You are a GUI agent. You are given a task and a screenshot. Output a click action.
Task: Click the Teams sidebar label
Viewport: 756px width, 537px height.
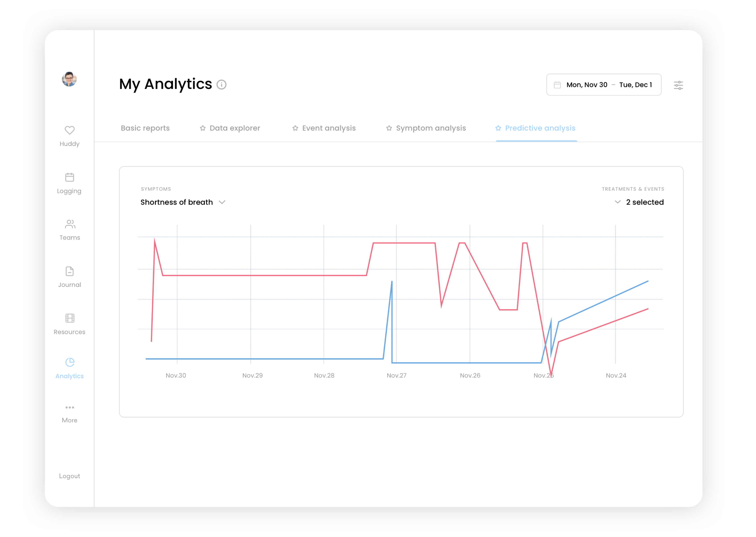click(x=70, y=238)
